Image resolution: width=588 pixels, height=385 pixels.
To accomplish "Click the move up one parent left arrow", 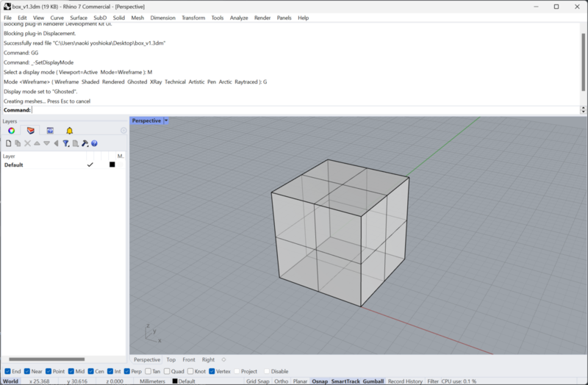I will pos(56,143).
